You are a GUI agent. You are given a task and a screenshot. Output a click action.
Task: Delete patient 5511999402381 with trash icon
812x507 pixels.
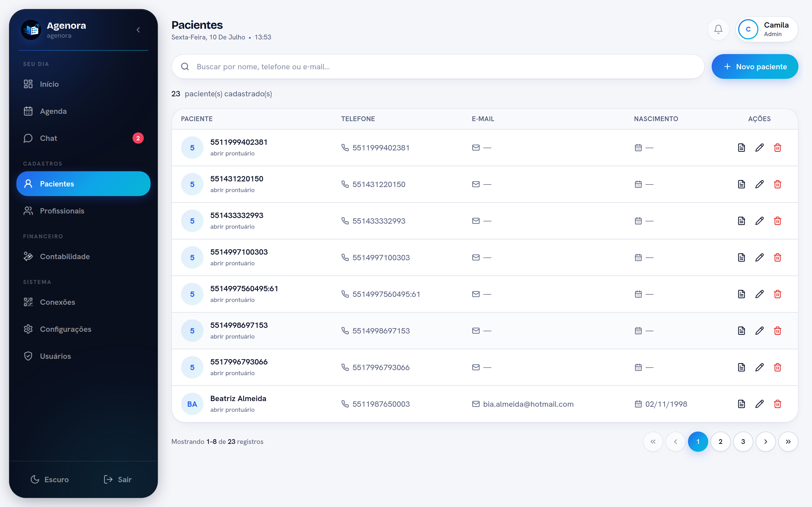[777, 148]
